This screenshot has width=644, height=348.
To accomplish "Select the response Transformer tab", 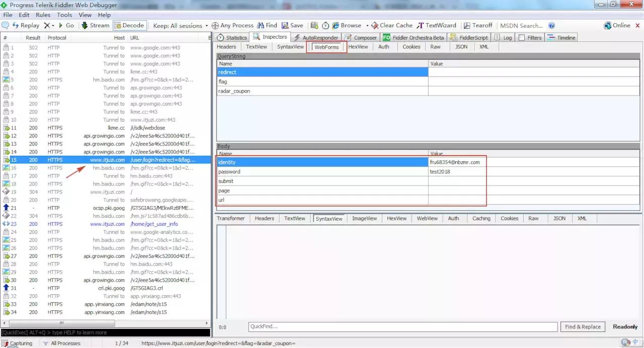I will pyautogui.click(x=231, y=218).
